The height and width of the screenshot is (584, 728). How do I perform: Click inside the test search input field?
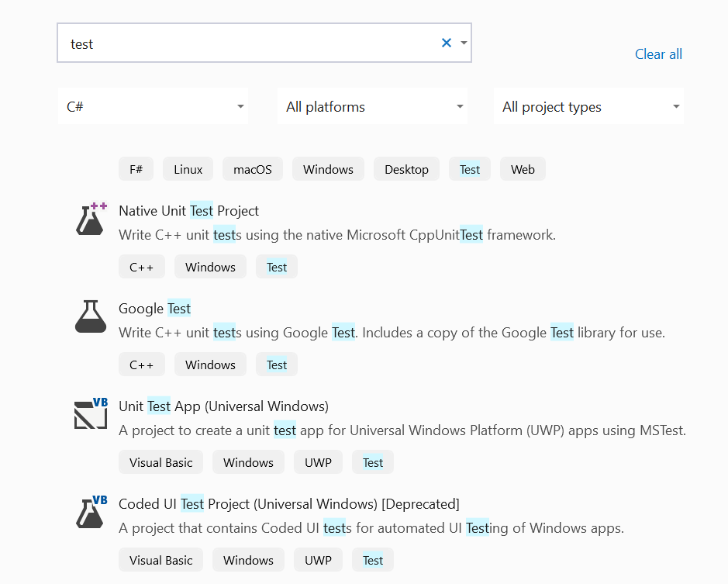[233, 43]
